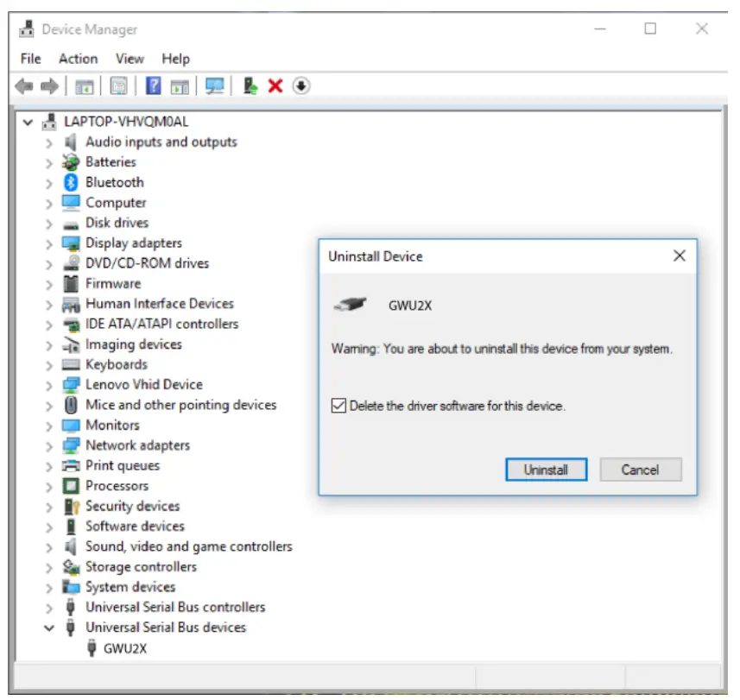Expand the Display adapters category
Image resolution: width=740 pixels, height=700 pixels.
coord(49,243)
